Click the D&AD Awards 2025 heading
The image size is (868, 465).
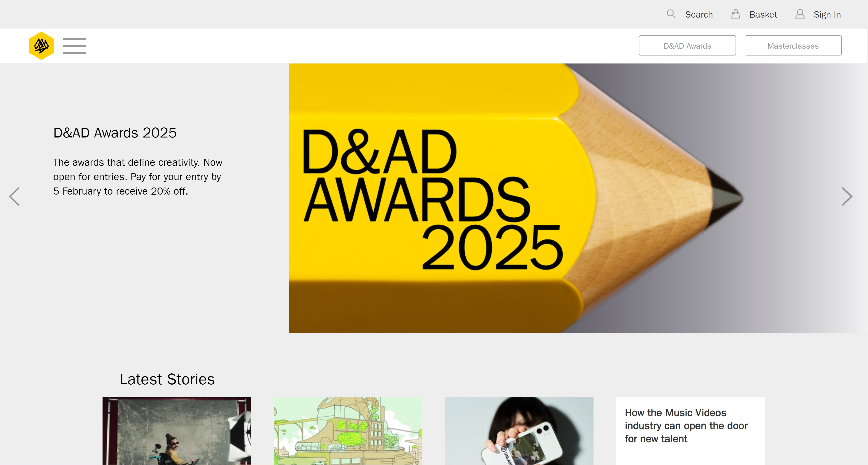tap(115, 133)
